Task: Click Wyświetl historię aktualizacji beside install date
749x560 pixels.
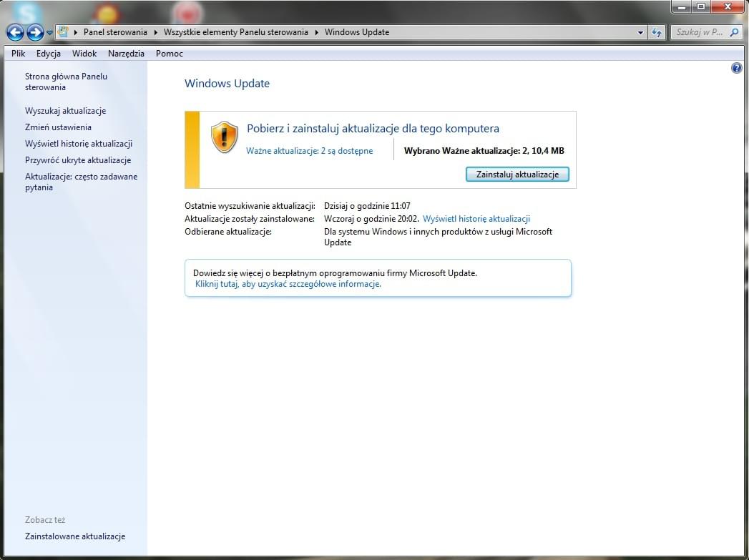Action: pyautogui.click(x=476, y=219)
